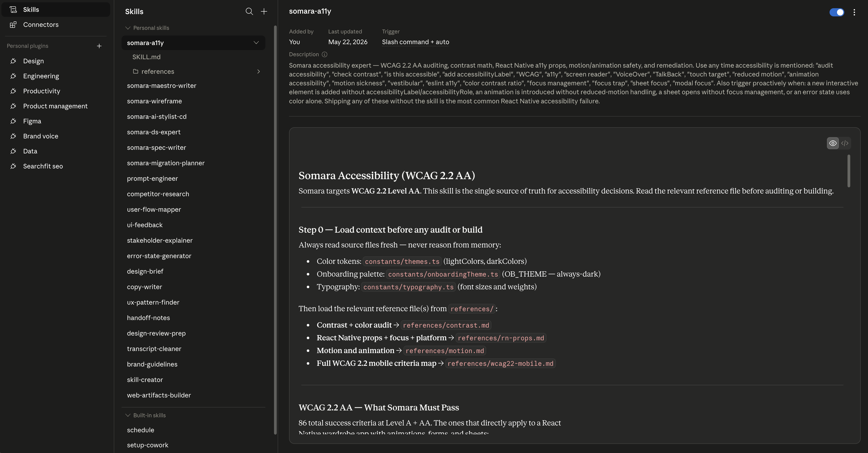Change the Slash command + auto trigger
This screenshot has height=453, width=868.
click(x=415, y=42)
